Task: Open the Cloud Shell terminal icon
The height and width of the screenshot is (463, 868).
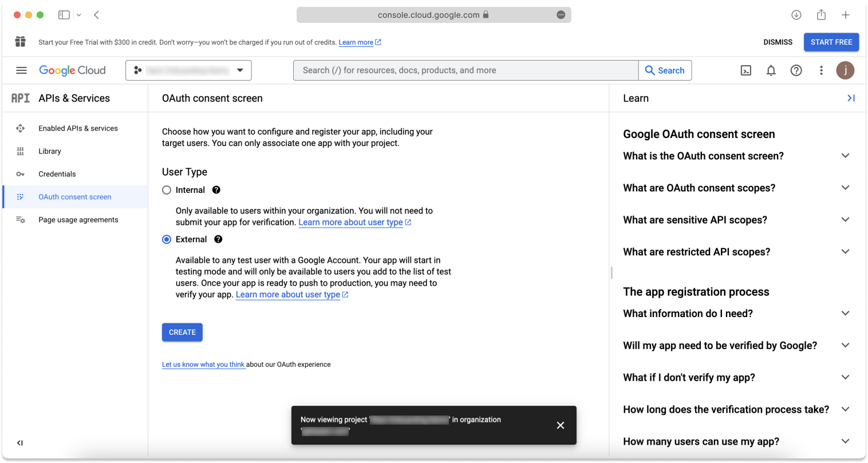Action: point(745,70)
